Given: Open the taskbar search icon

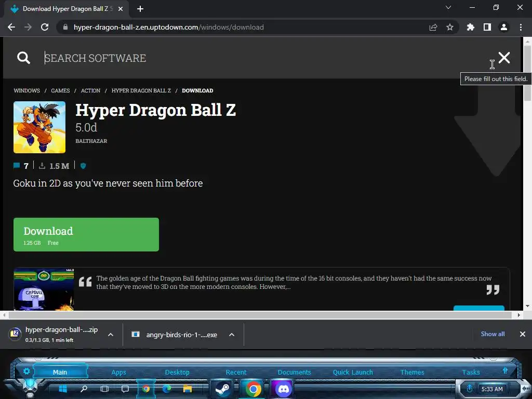Looking at the screenshot, I should tap(84, 389).
